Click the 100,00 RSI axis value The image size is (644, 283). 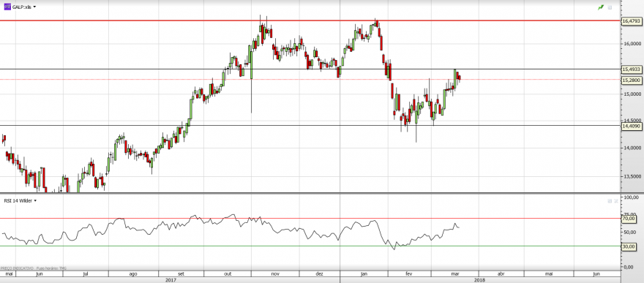(632, 197)
